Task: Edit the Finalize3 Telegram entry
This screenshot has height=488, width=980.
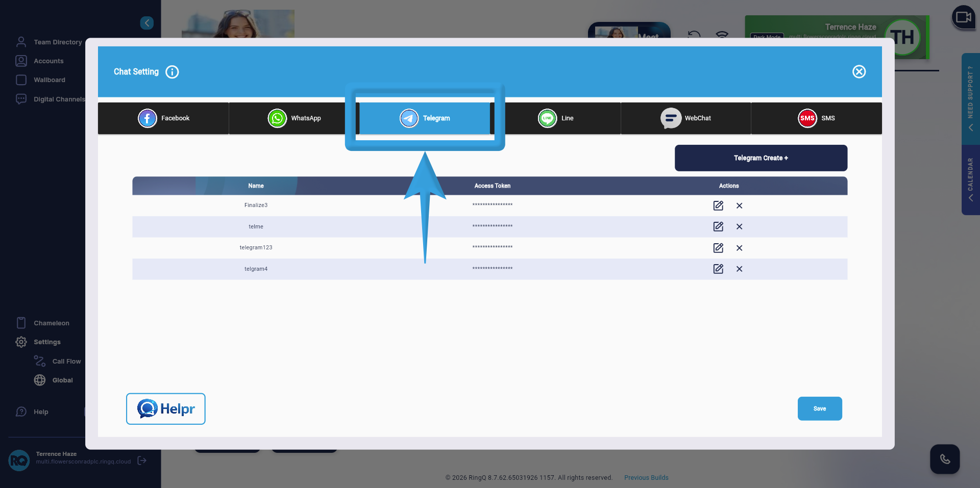Action: pyautogui.click(x=718, y=206)
